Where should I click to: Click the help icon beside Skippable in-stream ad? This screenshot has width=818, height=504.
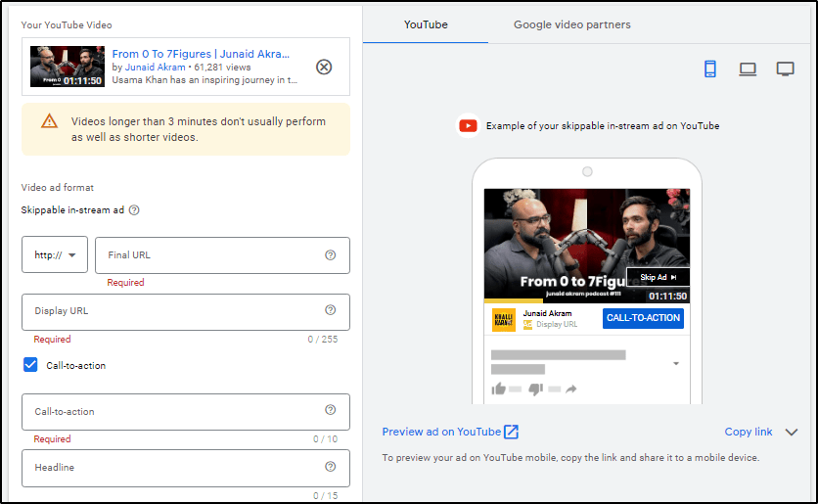click(134, 210)
